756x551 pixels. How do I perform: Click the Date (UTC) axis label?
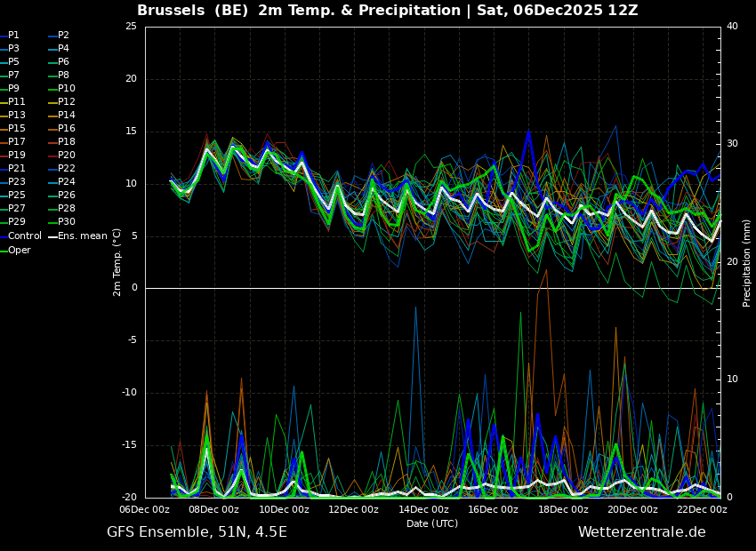coord(432,524)
